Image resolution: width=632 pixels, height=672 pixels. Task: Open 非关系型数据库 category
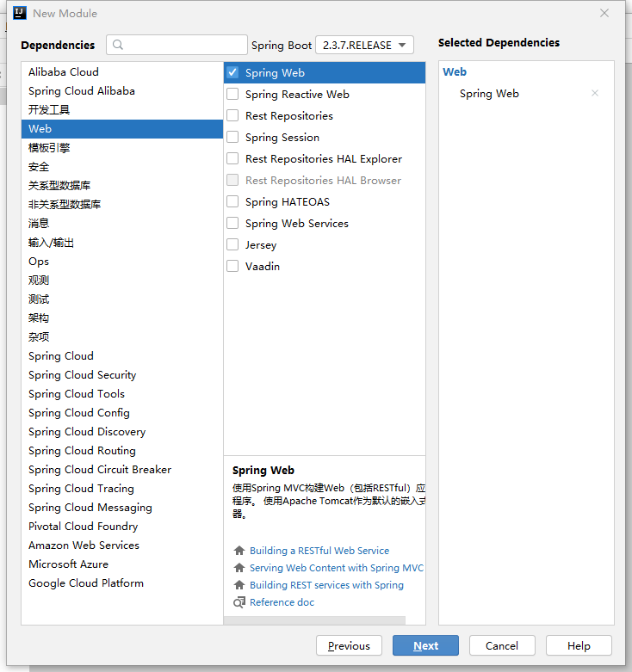click(122, 205)
